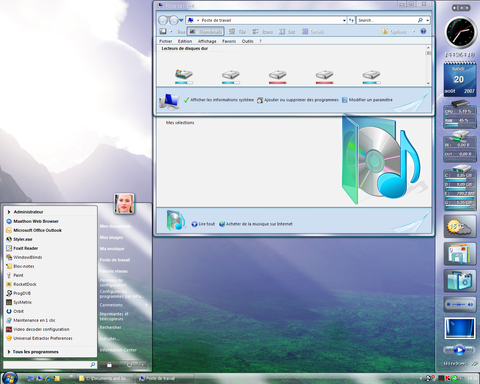Screen dimensions: 480x384
Task: Click Afficher les informations système
Action: pyautogui.click(x=219, y=100)
